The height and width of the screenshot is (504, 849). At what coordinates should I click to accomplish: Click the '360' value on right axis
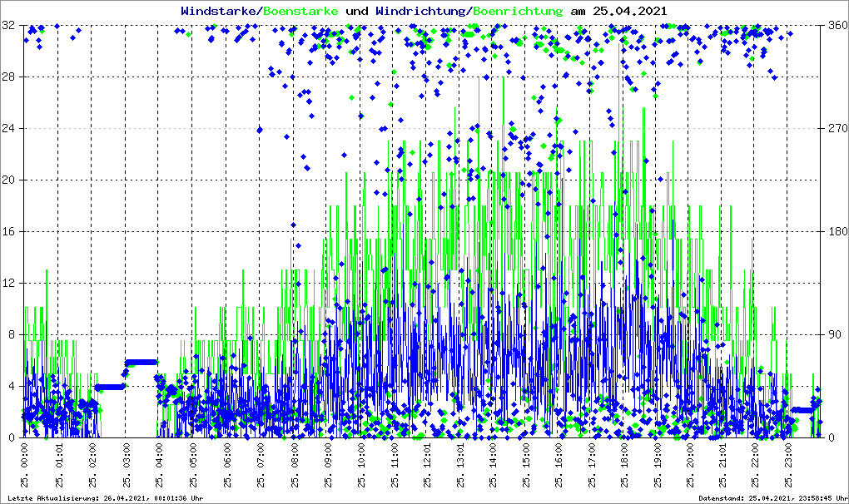(x=835, y=26)
